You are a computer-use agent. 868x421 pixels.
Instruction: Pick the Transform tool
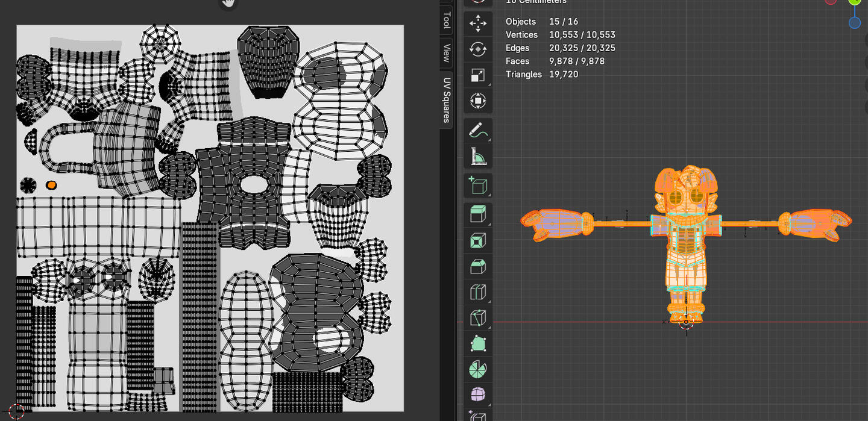click(478, 101)
